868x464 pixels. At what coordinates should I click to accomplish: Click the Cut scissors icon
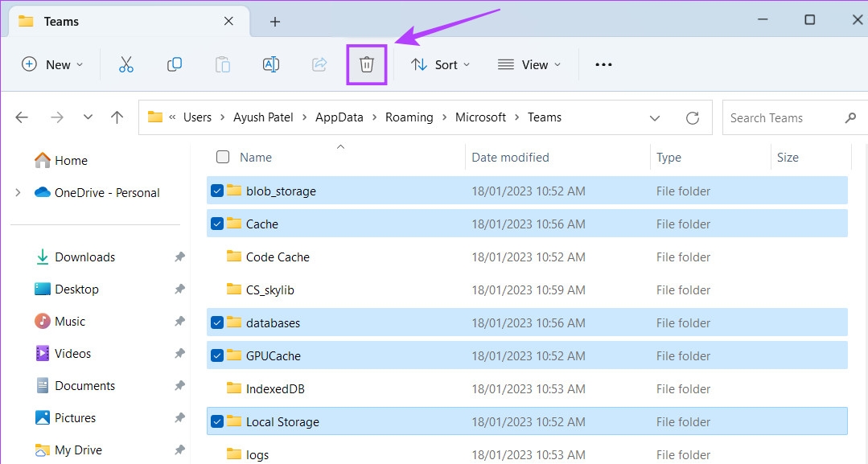pyautogui.click(x=126, y=65)
